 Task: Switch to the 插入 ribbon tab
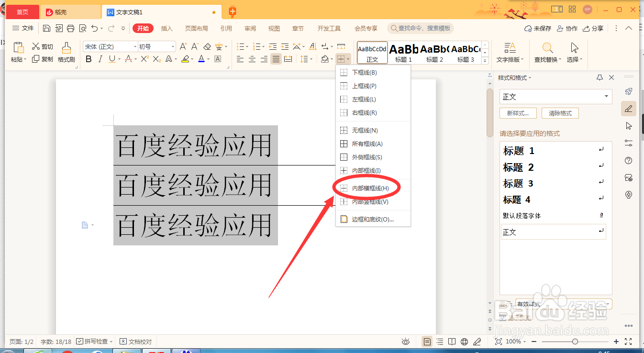(x=167, y=29)
